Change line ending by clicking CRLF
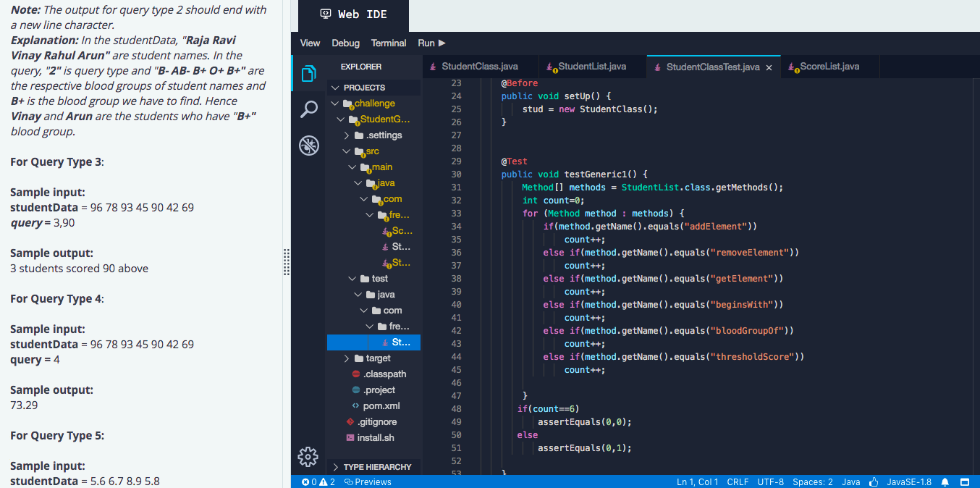This screenshot has width=980, height=488. click(x=738, y=481)
